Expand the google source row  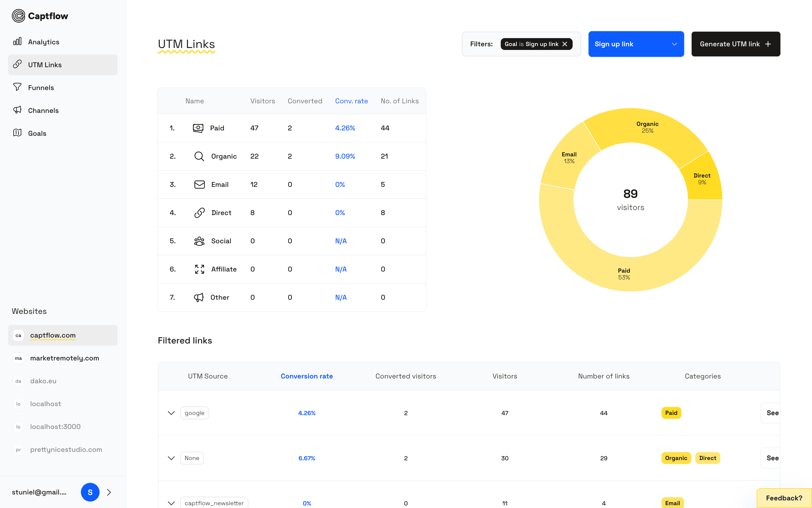point(171,413)
